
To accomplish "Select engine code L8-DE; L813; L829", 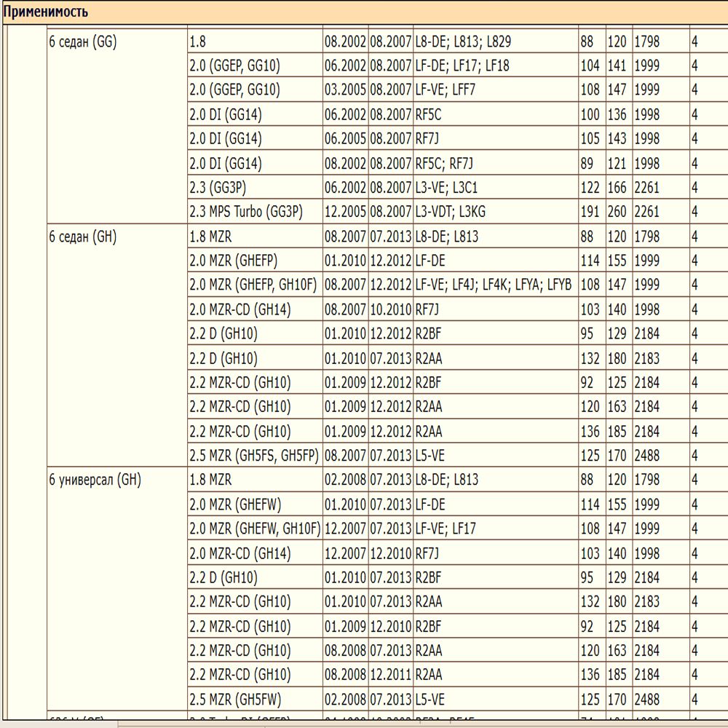I will 463,41.
